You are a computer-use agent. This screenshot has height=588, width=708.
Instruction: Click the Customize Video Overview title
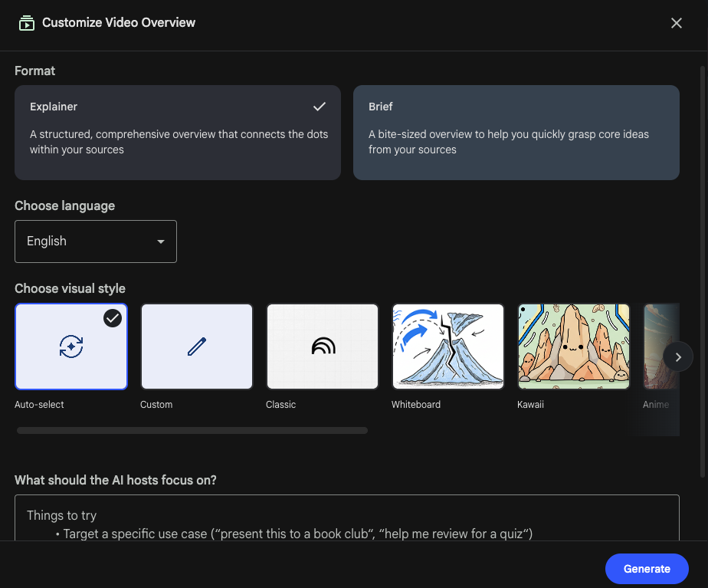[119, 23]
